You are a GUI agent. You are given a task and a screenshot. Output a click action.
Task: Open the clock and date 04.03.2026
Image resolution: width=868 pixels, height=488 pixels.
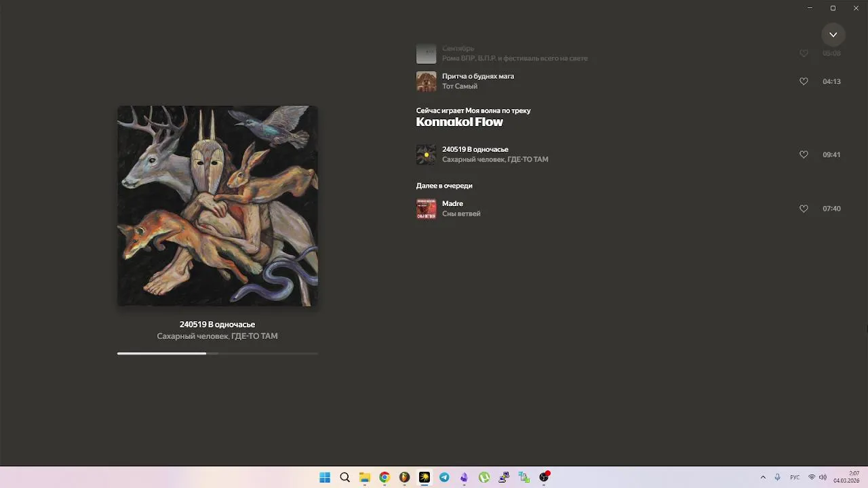point(846,477)
